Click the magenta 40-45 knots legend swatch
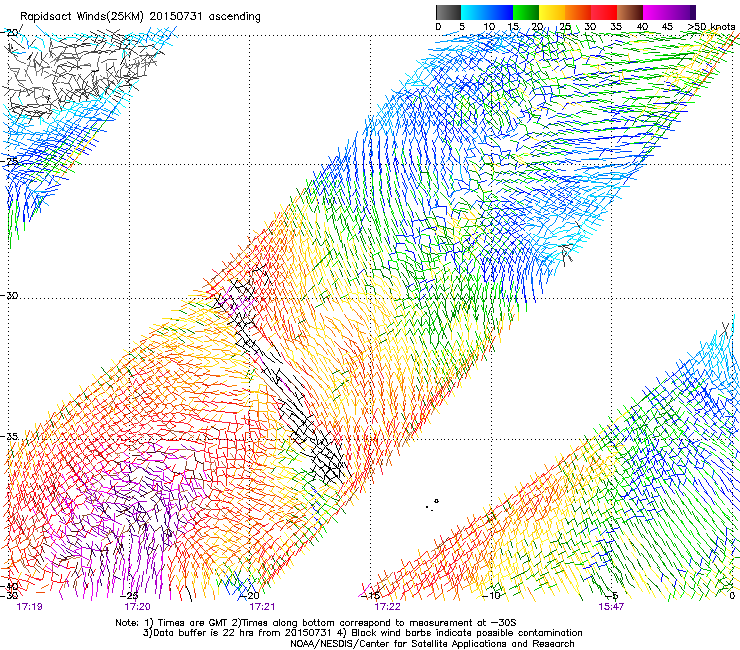The width and height of the screenshot is (740, 650). point(656,12)
